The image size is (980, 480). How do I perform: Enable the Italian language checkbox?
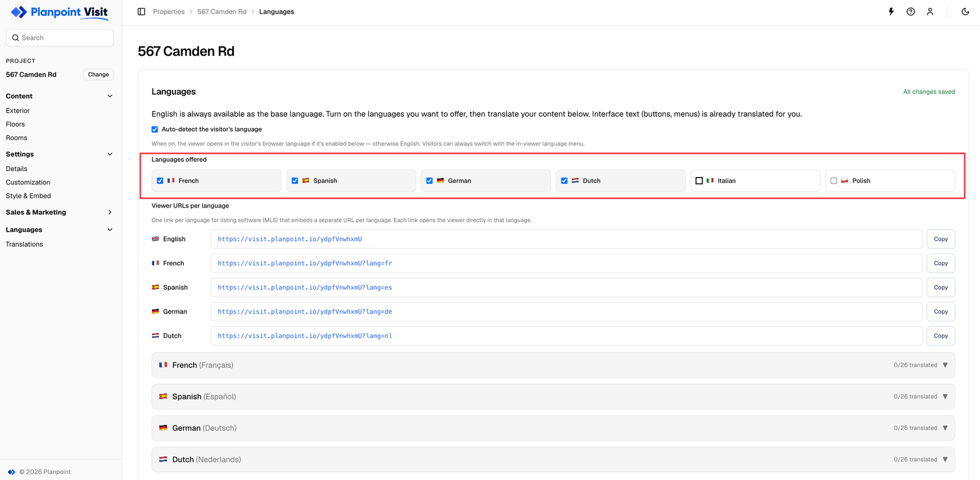699,181
